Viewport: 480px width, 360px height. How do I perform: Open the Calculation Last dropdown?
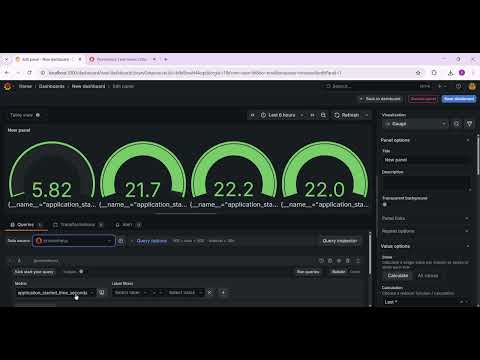coord(426,302)
